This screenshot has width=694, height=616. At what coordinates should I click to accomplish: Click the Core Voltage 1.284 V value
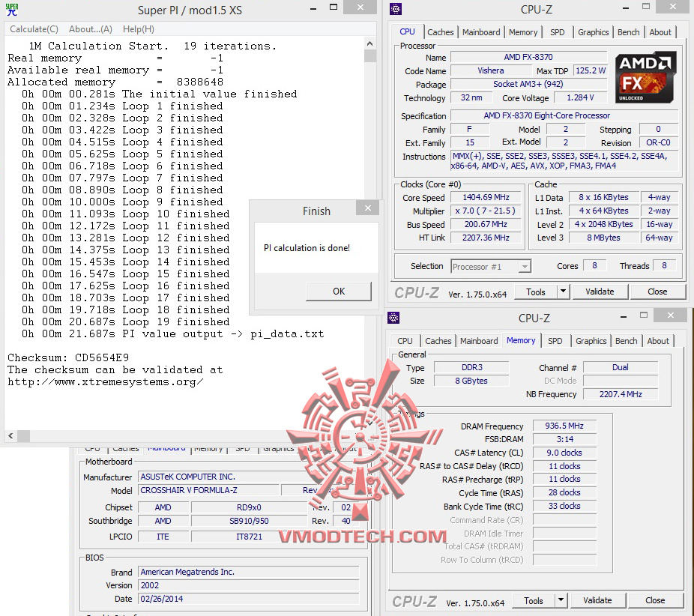(580, 97)
